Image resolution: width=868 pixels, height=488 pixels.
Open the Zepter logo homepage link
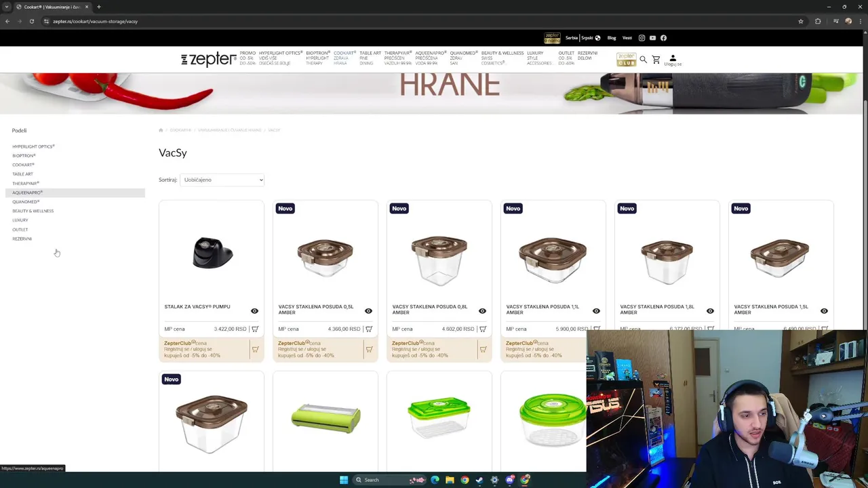click(208, 60)
